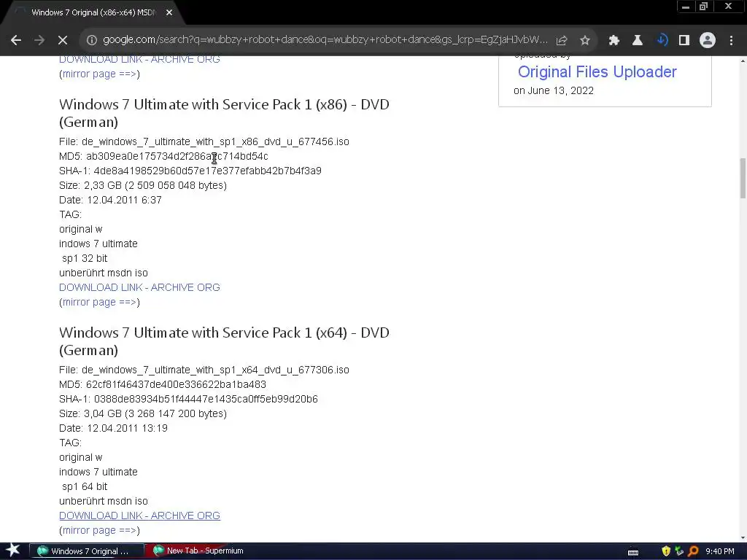Click the safely remove hardware tray icon
Screen dimensions: 747x560
680,551
